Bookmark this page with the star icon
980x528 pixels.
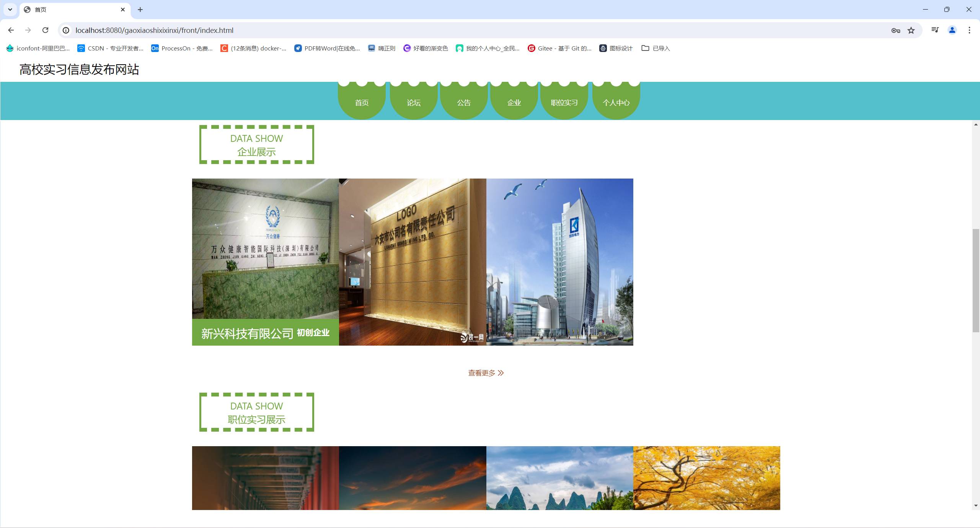tap(911, 30)
